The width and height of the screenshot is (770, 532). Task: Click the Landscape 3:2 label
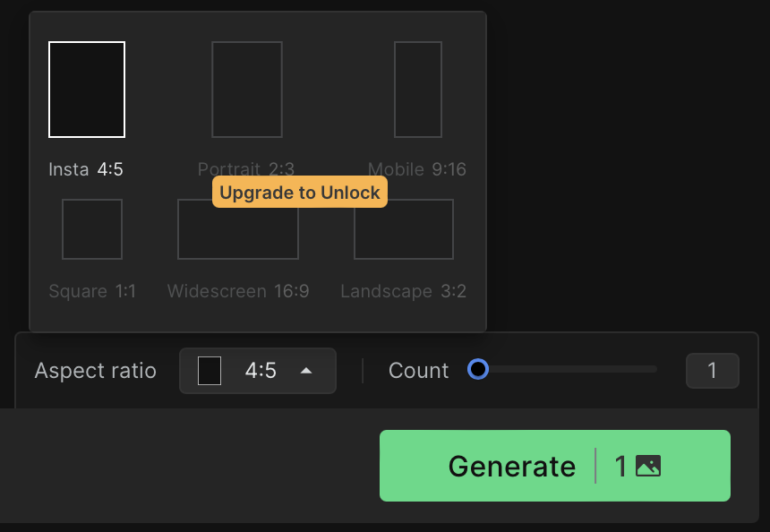tap(403, 291)
